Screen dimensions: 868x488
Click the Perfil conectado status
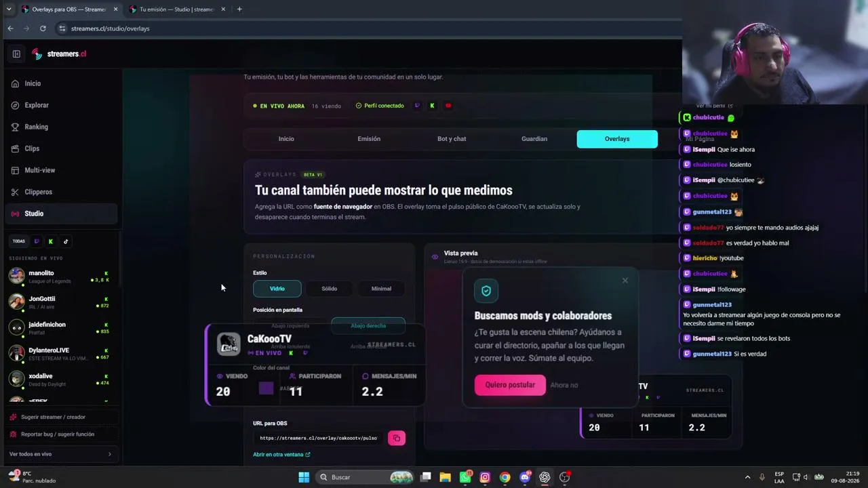click(380, 106)
